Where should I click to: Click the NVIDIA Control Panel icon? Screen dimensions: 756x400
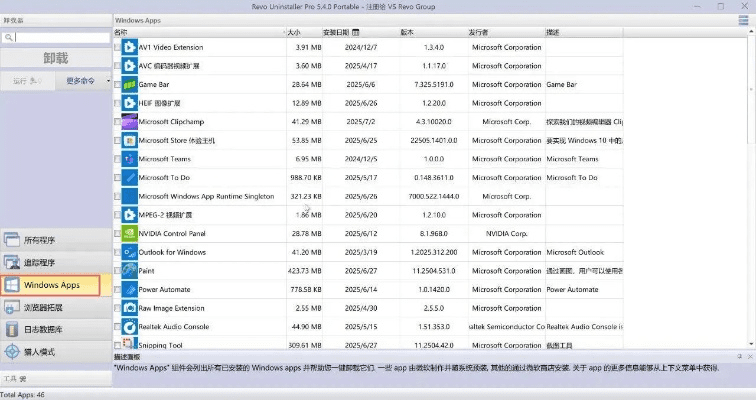(x=130, y=233)
